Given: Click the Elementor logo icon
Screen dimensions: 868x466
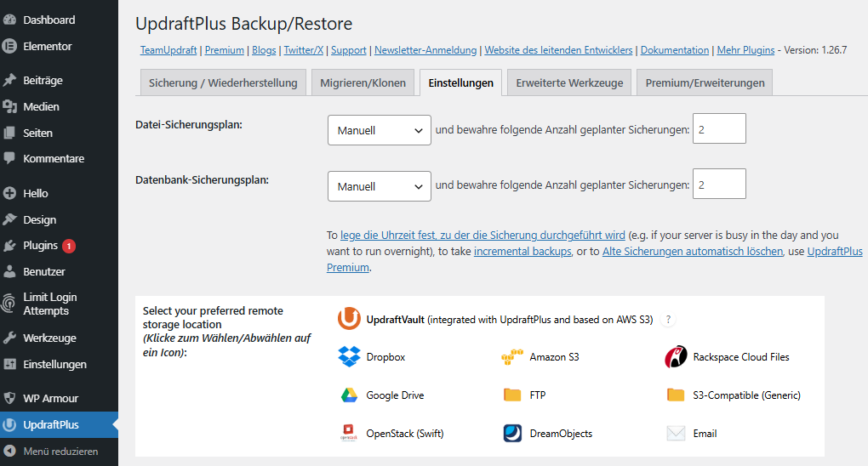Looking at the screenshot, I should (x=9, y=46).
